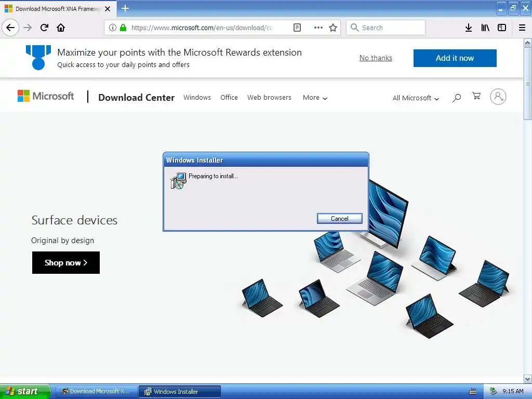Image resolution: width=532 pixels, height=399 pixels.
Task: Click the Shop now button
Action: pos(66,262)
